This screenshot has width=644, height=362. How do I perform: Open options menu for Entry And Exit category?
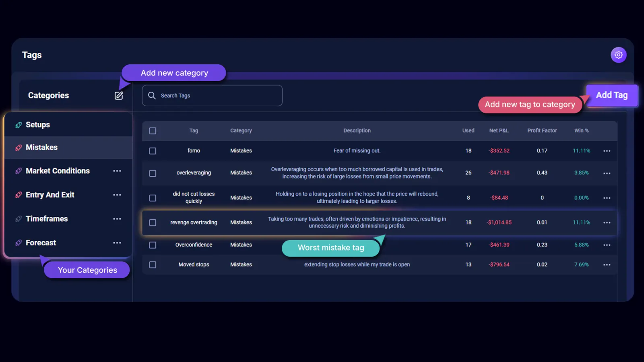(x=117, y=195)
